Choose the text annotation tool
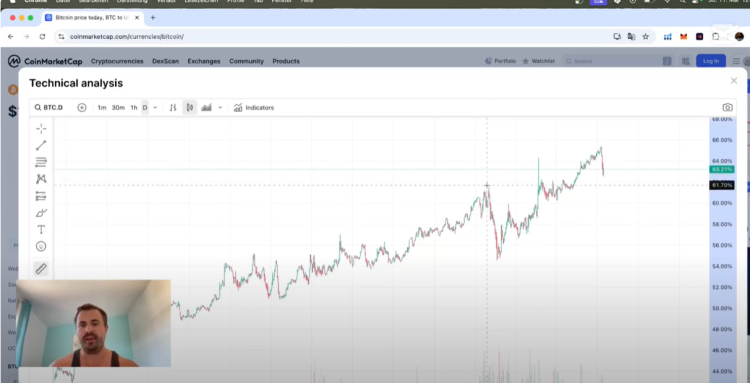 click(41, 230)
